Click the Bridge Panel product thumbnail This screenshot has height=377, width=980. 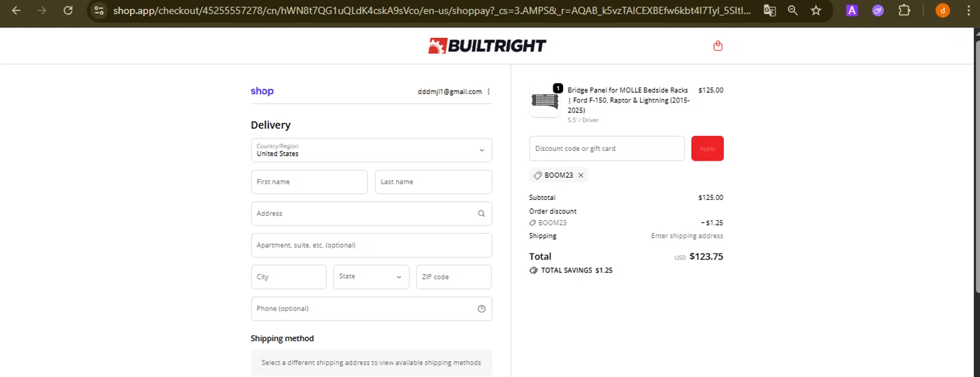(x=545, y=101)
